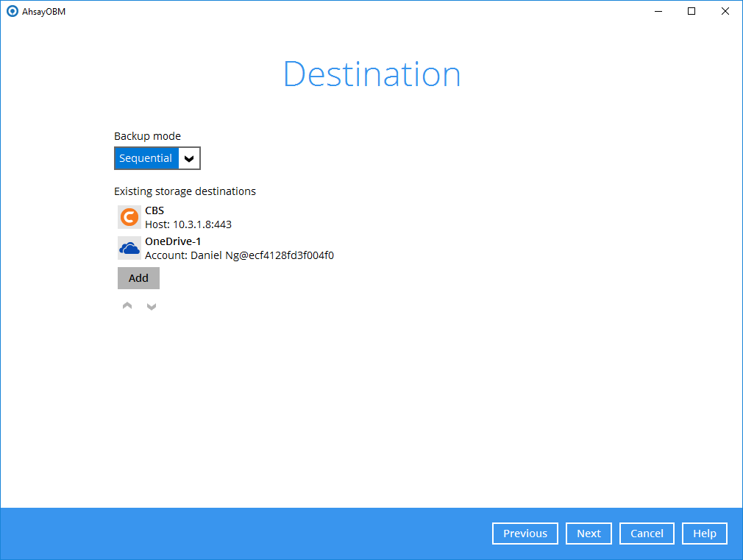Go back with the Previous button
Viewport: 743px width, 560px height.
click(x=525, y=534)
